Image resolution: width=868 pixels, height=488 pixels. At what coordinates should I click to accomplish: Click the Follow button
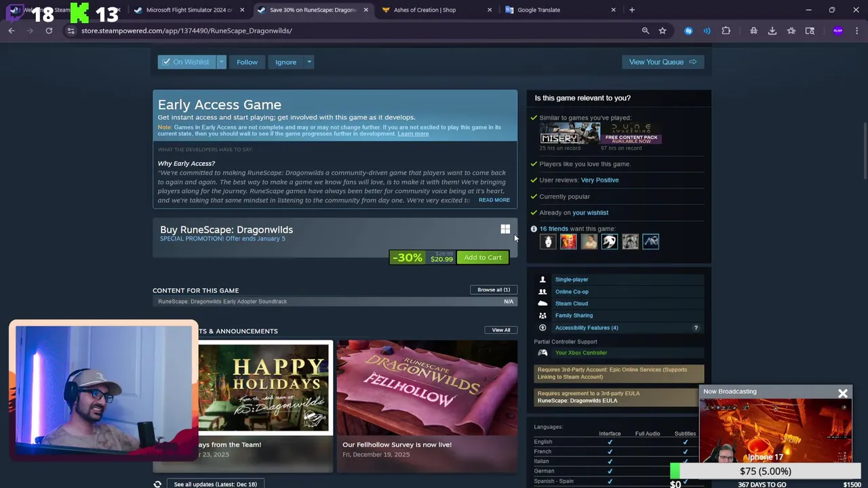pyautogui.click(x=247, y=62)
